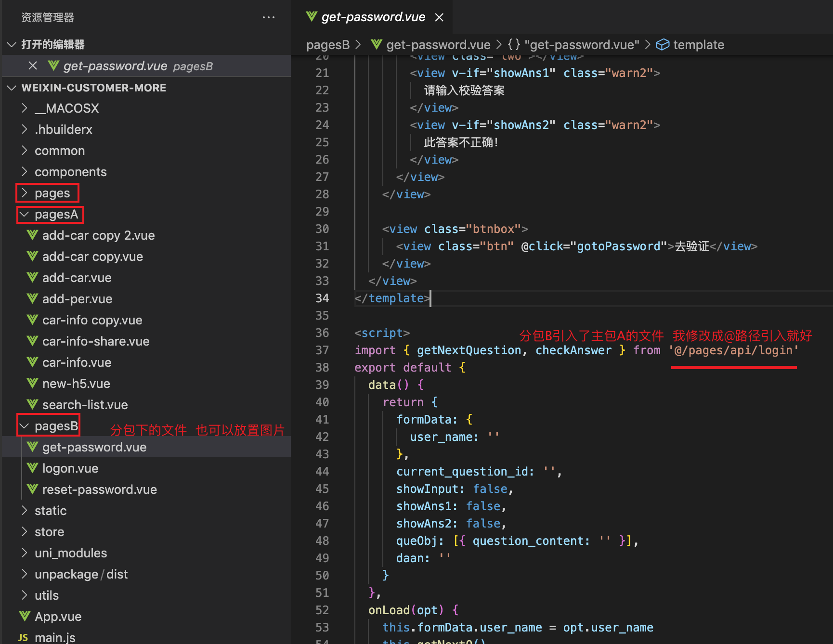This screenshot has width=833, height=644.
Task: Click the {} "get-password.vue" breadcrumb
Action: [x=573, y=45]
